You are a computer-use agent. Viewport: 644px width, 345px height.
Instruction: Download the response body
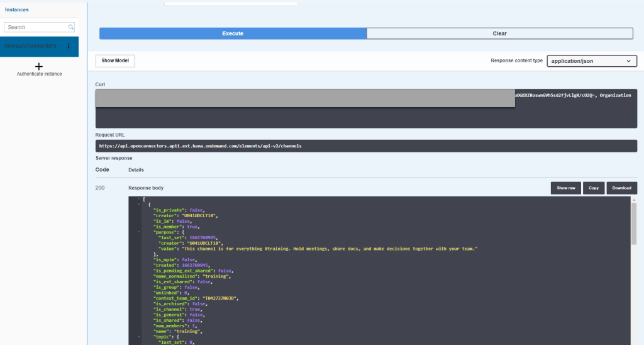(x=621, y=188)
